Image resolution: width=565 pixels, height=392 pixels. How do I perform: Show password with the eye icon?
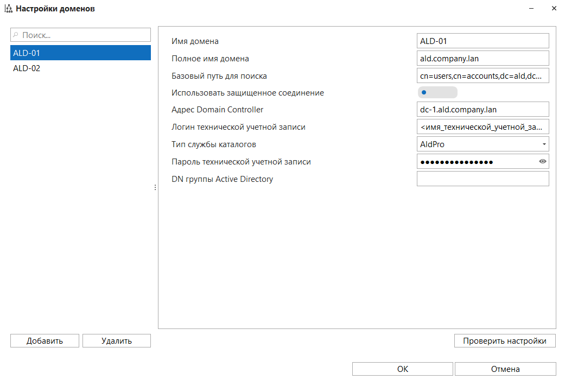coord(542,161)
